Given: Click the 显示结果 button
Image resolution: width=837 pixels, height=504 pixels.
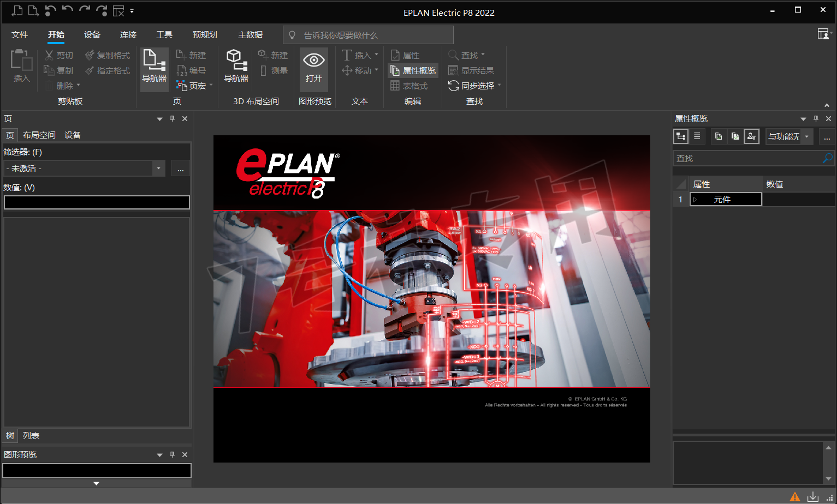Looking at the screenshot, I should (x=471, y=70).
